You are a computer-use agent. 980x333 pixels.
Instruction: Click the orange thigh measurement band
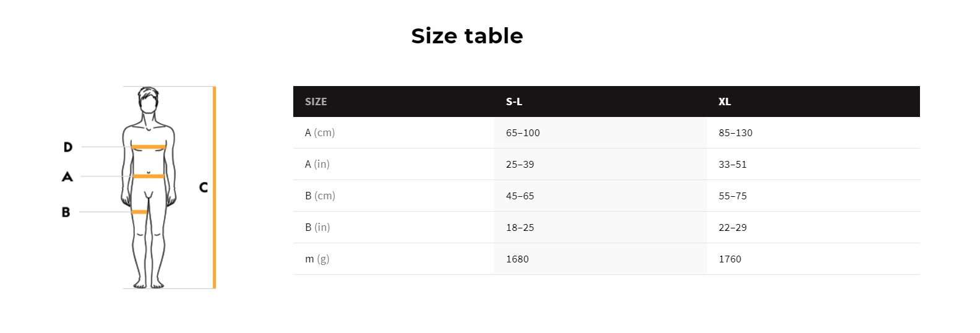[x=140, y=212]
